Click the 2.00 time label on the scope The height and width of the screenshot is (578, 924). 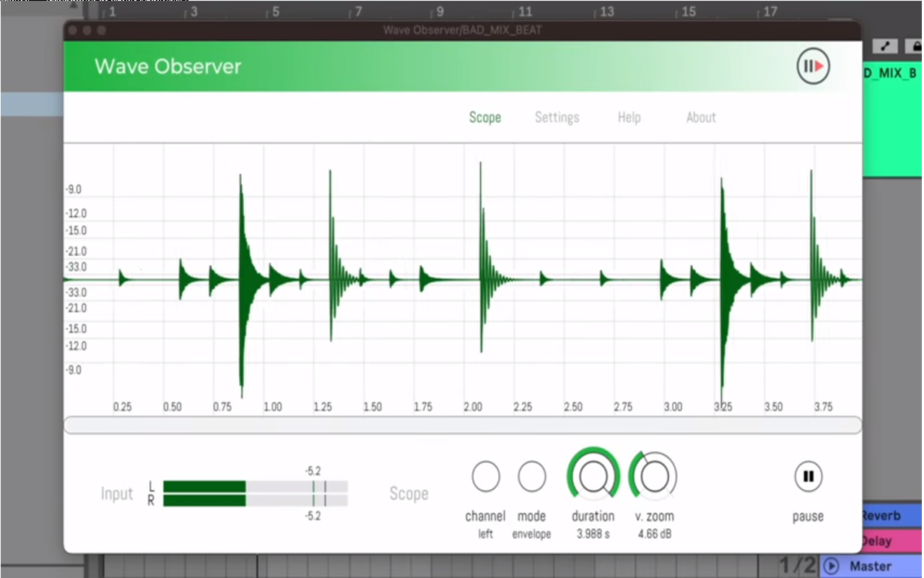pos(473,407)
